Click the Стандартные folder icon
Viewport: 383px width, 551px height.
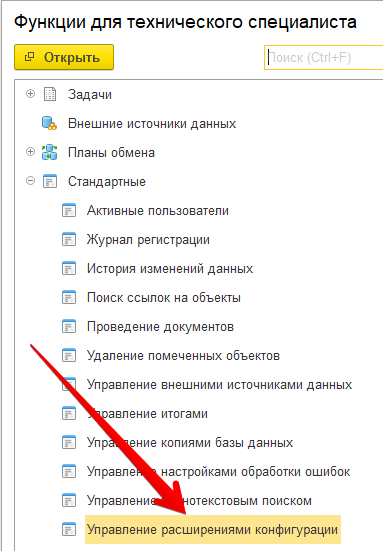point(50,181)
